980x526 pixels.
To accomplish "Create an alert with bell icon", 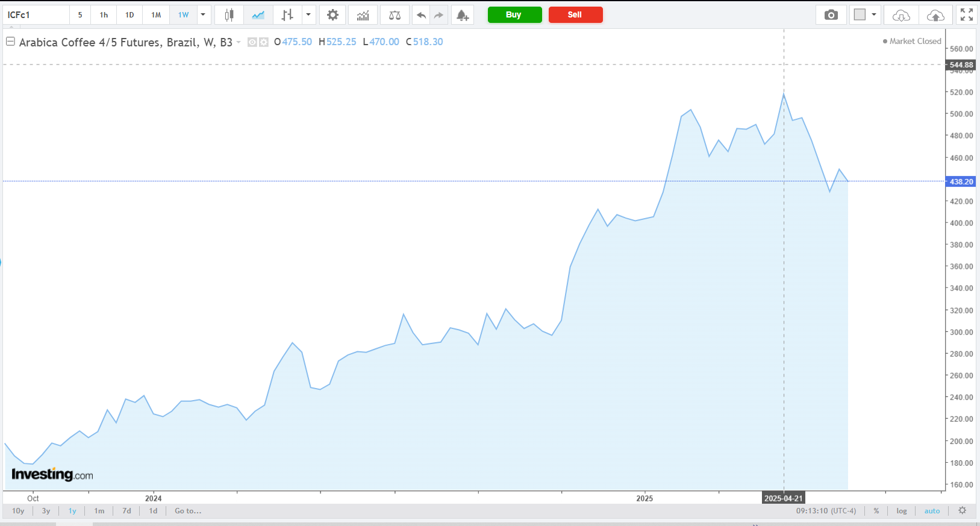I will [x=462, y=15].
